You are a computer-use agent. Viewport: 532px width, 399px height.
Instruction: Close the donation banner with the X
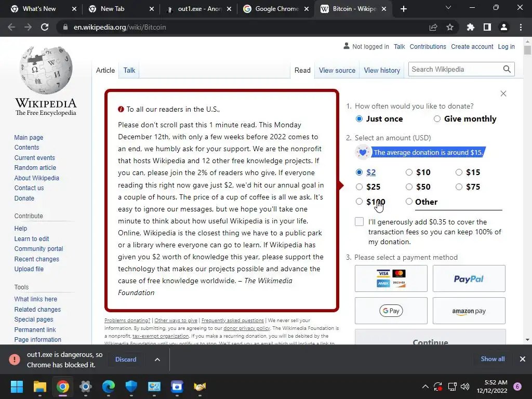[x=503, y=94]
